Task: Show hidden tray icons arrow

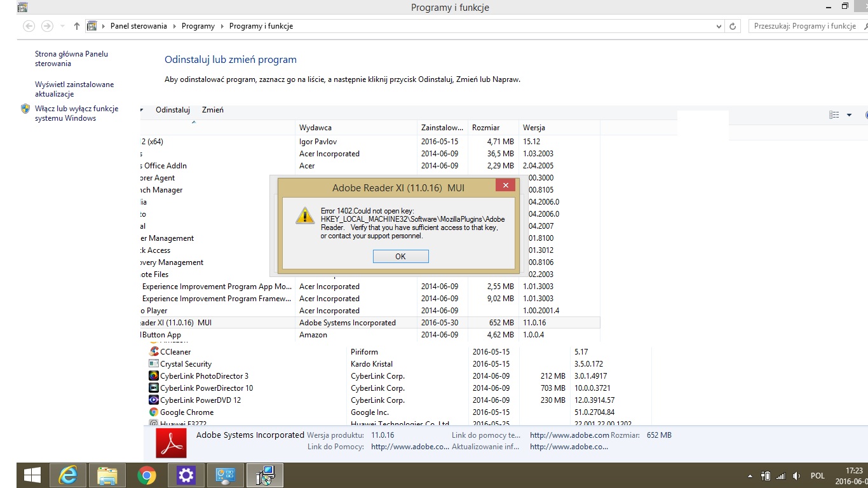Action: (x=750, y=476)
